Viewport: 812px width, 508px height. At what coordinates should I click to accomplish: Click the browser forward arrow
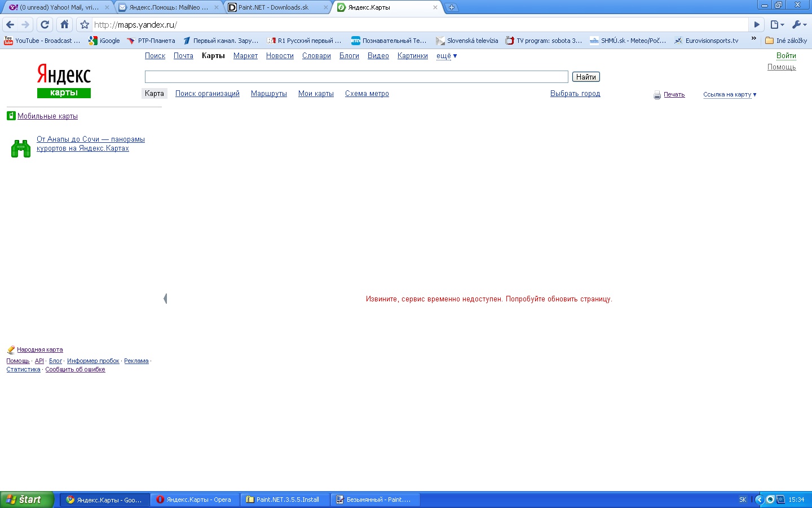pyautogui.click(x=25, y=25)
